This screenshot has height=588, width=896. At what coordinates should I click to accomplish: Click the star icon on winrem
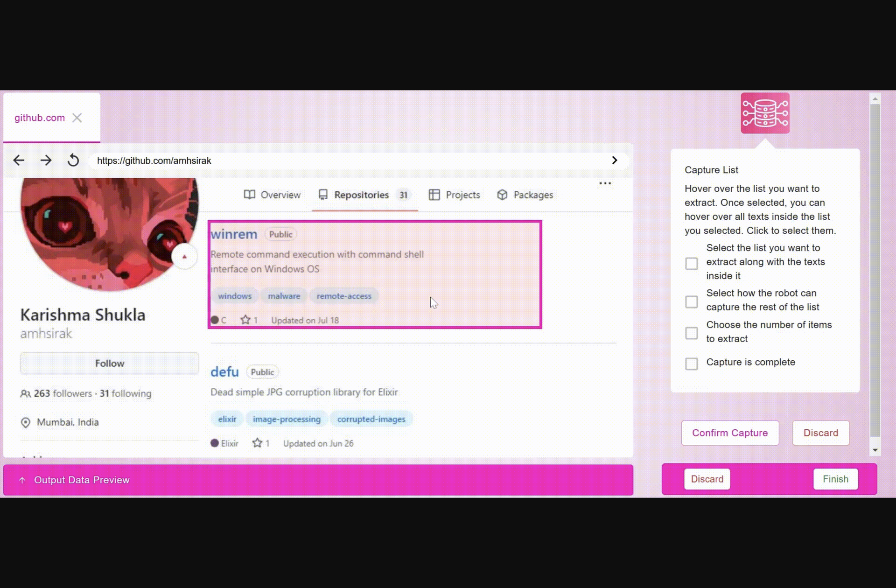pos(245,320)
